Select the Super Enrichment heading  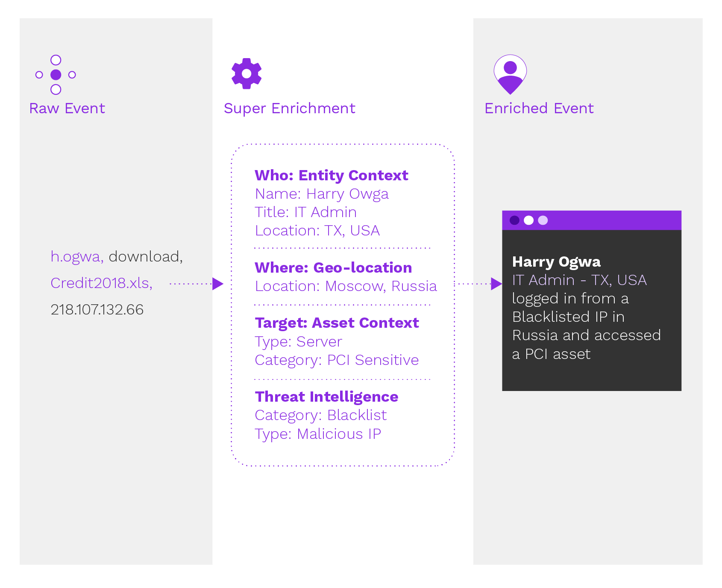[x=289, y=109]
